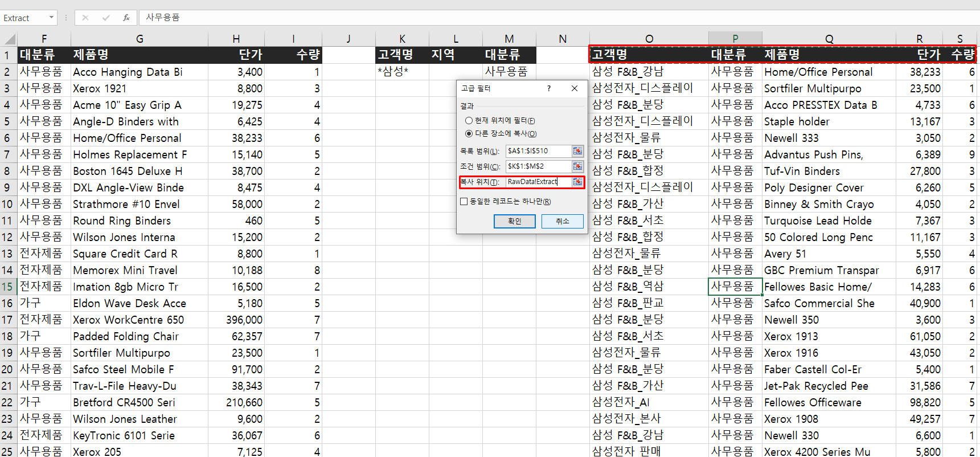Click cell 삼성전자_본사 in column O
This screenshot has width=980, height=457.
click(649, 419)
